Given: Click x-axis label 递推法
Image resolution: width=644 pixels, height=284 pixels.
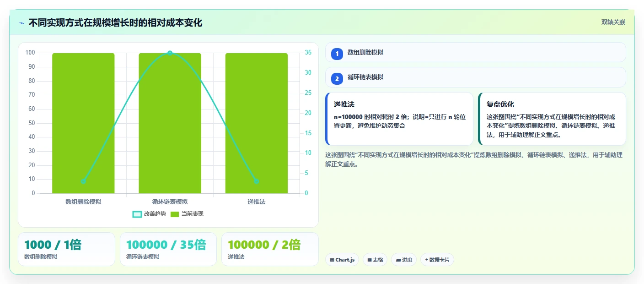Looking at the screenshot, I should [x=257, y=202].
